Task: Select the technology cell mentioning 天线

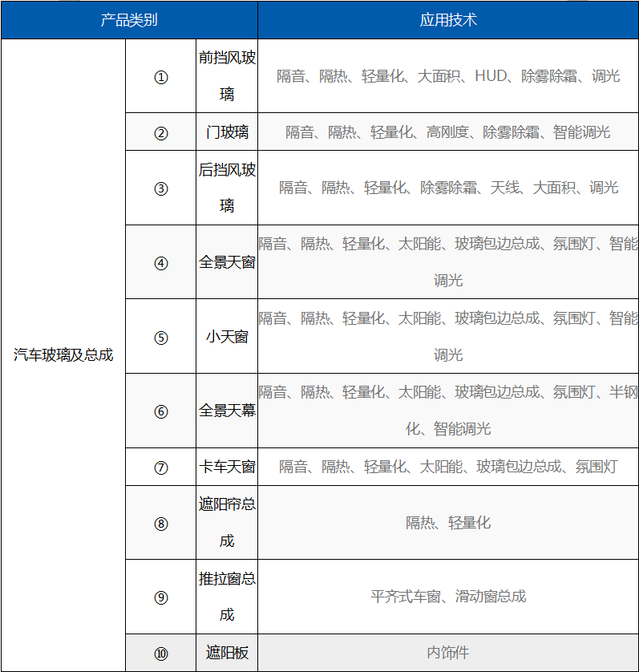Action: (x=448, y=188)
